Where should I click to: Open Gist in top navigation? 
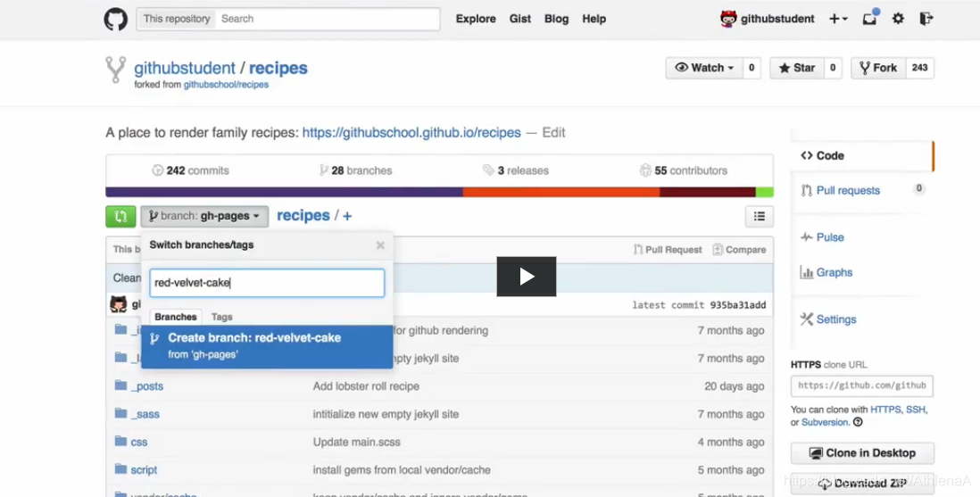520,19
